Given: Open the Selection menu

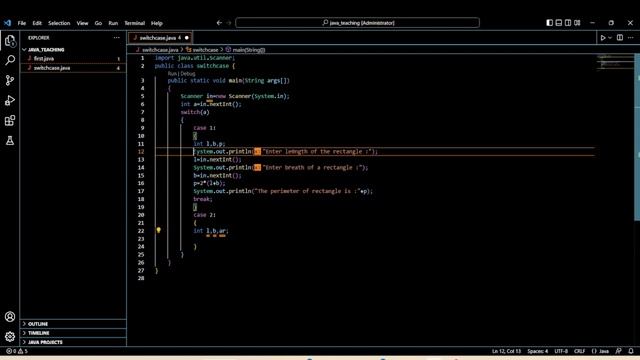Looking at the screenshot, I should point(59,23).
